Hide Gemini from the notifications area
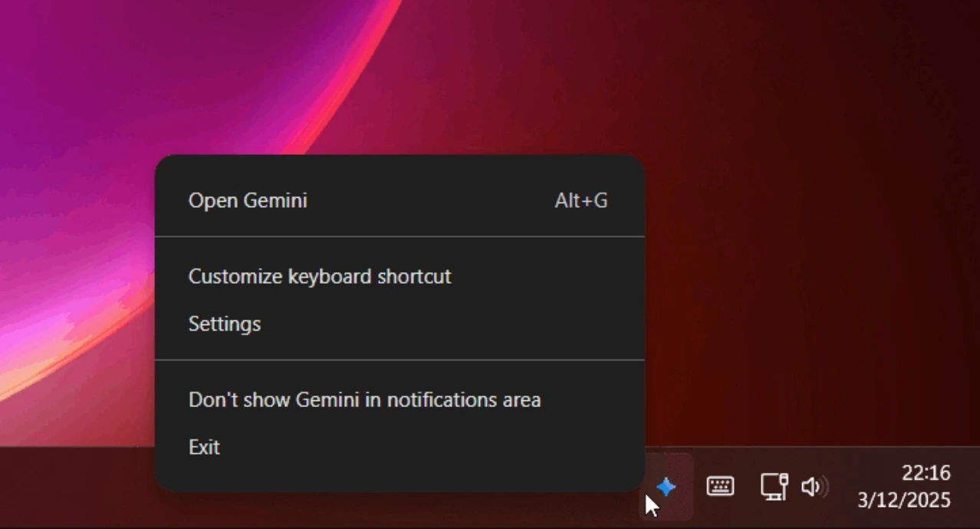This screenshot has height=529, width=980. 364,399
